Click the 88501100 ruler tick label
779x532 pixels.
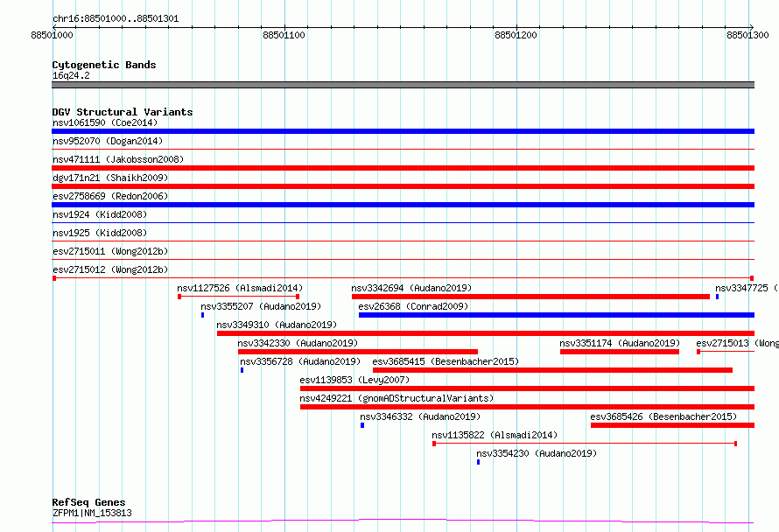[x=284, y=36]
